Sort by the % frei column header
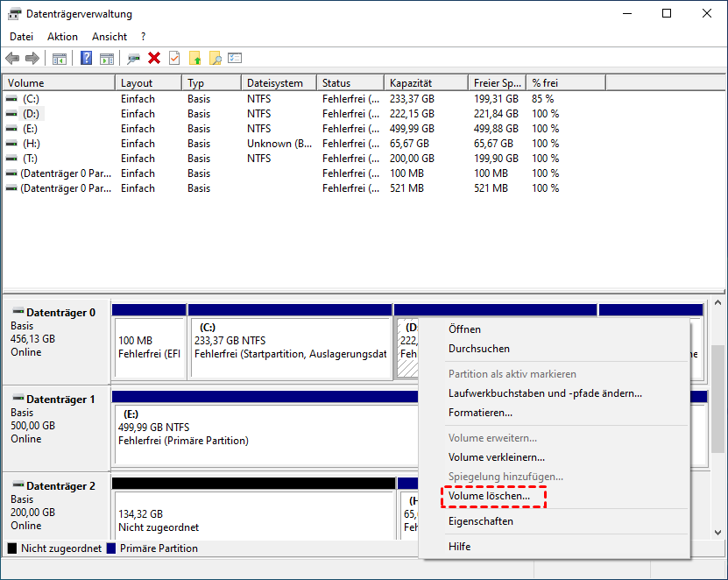This screenshot has height=580, width=728. [x=566, y=83]
